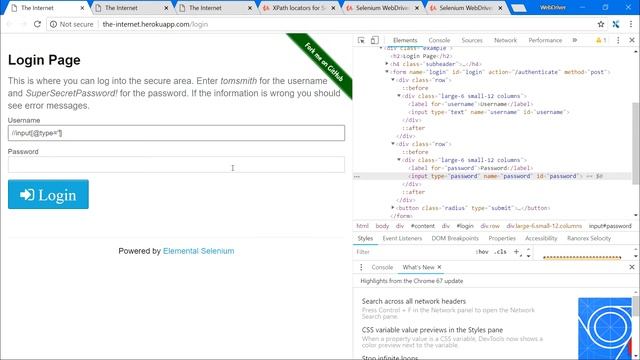Toggle the :hov element state button
The image size is (640, 360).
[x=482, y=252]
